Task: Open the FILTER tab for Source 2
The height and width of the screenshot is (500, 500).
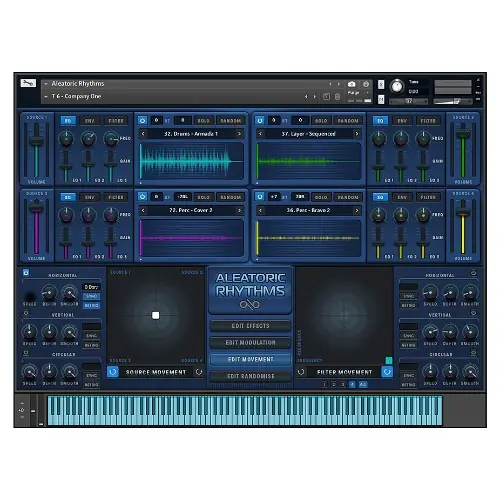Action: click(428, 121)
